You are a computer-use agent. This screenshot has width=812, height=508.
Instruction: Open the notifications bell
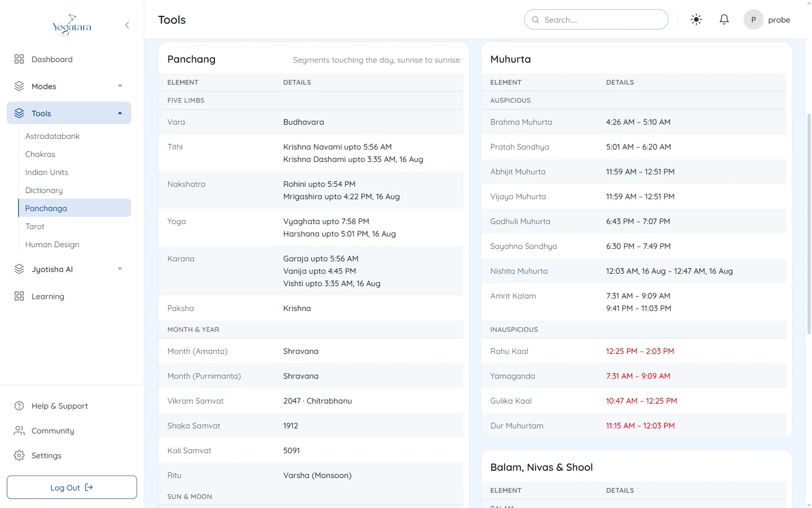point(724,20)
